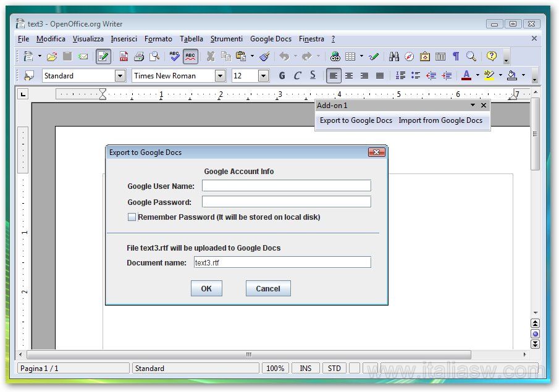Open the Highlighting dropdown arrow
559x392 pixels.
(x=500, y=75)
